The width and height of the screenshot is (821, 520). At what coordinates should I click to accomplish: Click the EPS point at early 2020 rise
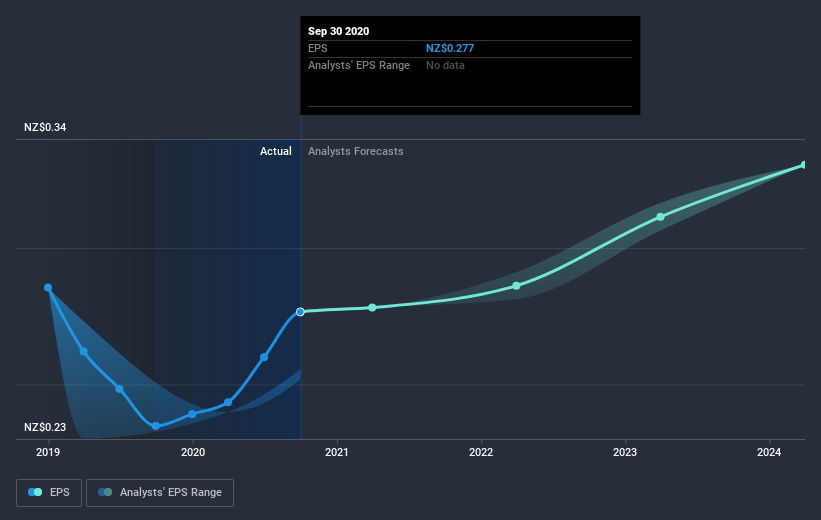228,402
